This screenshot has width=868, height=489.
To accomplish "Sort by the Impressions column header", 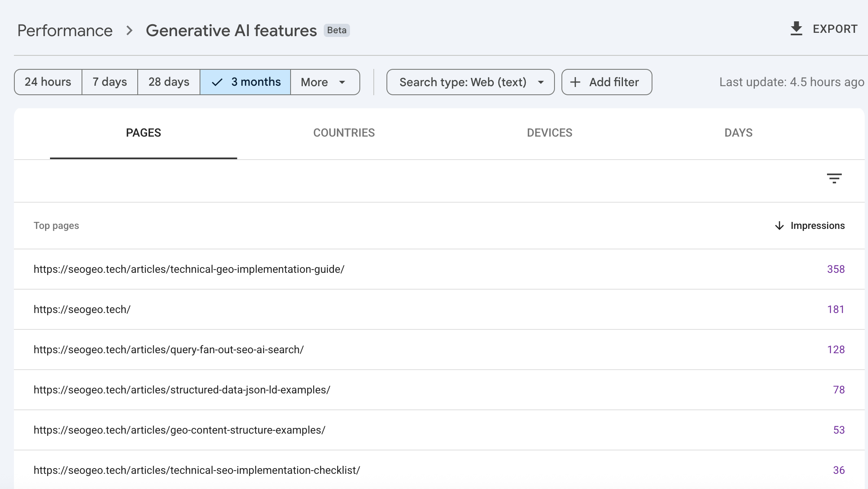I will pos(818,226).
